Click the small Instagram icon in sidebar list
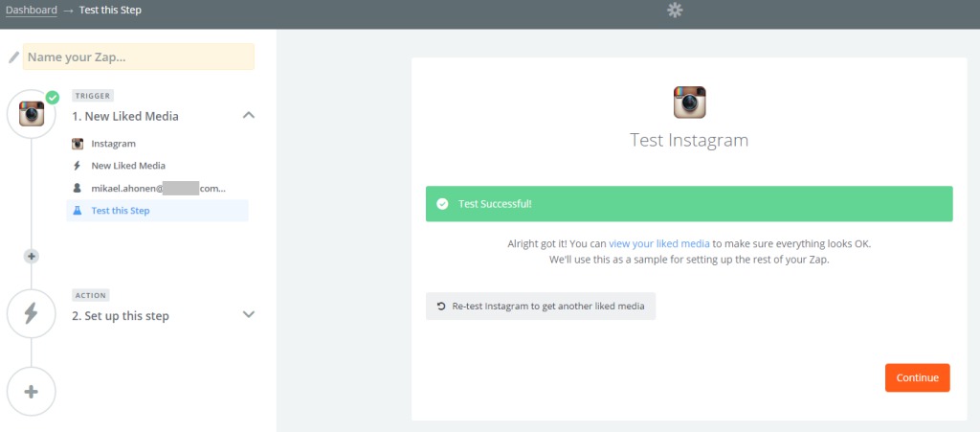 (78, 144)
